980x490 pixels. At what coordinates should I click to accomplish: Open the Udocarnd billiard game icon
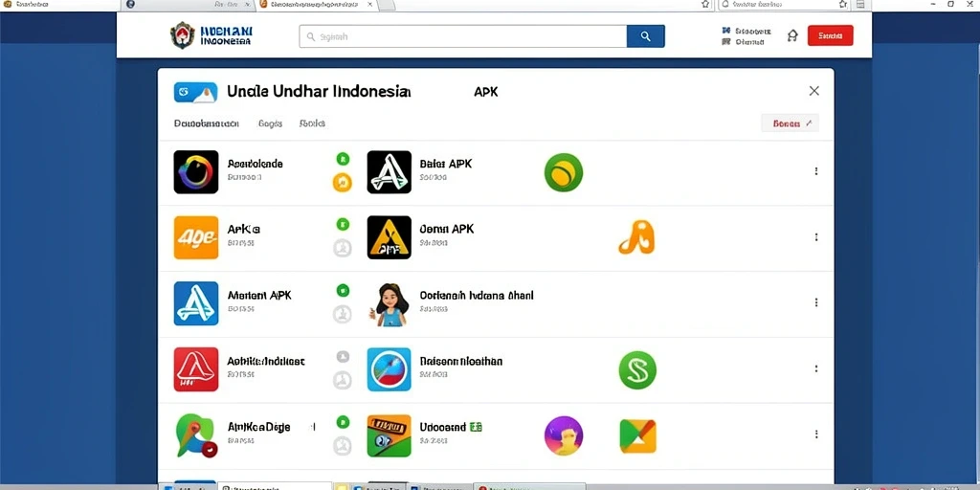pos(390,435)
